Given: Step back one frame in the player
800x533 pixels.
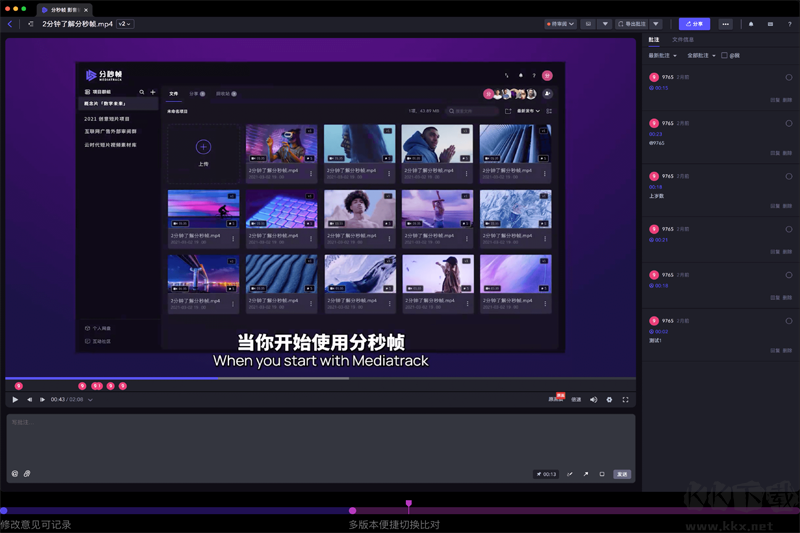Looking at the screenshot, I should [30, 399].
